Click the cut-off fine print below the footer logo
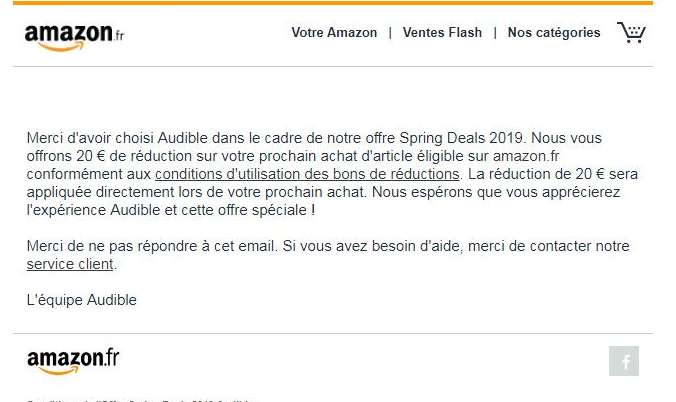The height and width of the screenshot is (402, 676). pos(140,399)
